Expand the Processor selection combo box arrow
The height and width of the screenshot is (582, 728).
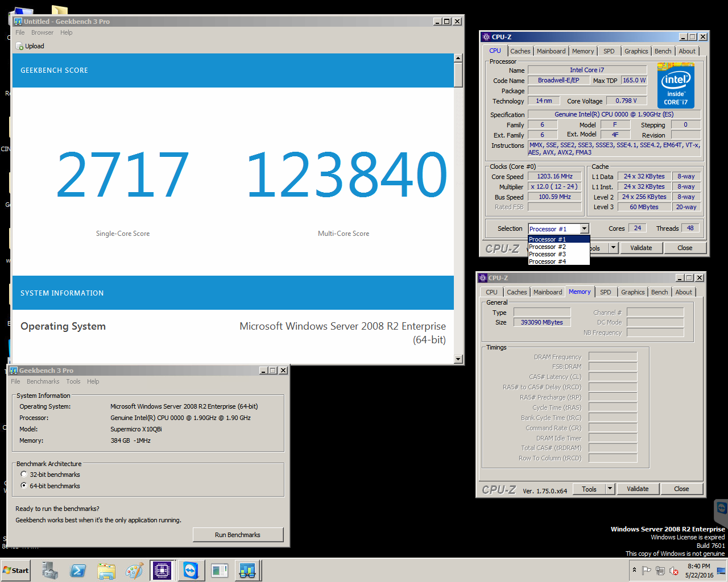584,228
